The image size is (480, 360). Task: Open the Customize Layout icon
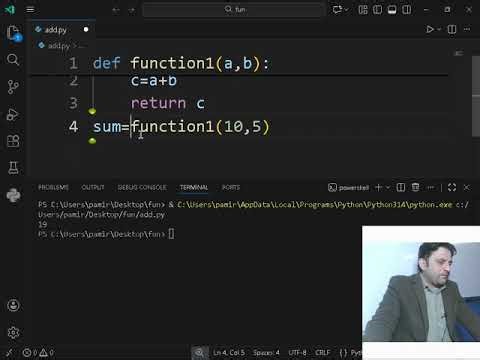(363, 10)
